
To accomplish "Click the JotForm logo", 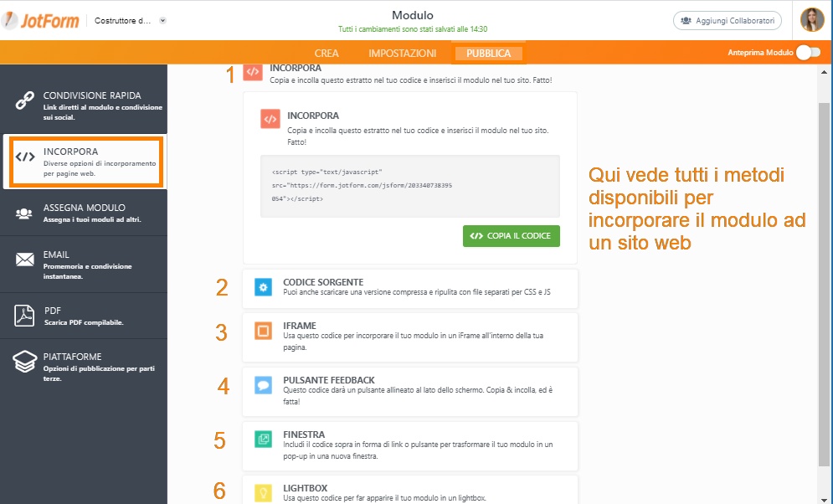I will (42, 20).
